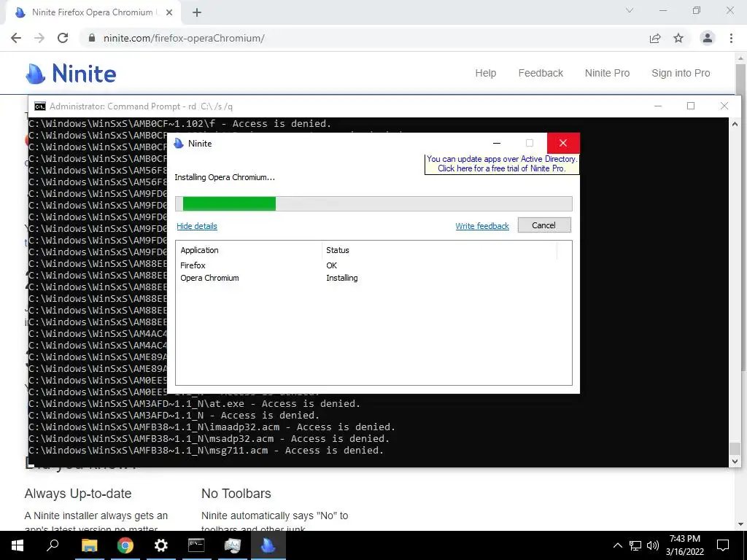Viewport: 747px width, 560px height.
Task: Click the installation progress bar
Action: pyautogui.click(x=373, y=203)
